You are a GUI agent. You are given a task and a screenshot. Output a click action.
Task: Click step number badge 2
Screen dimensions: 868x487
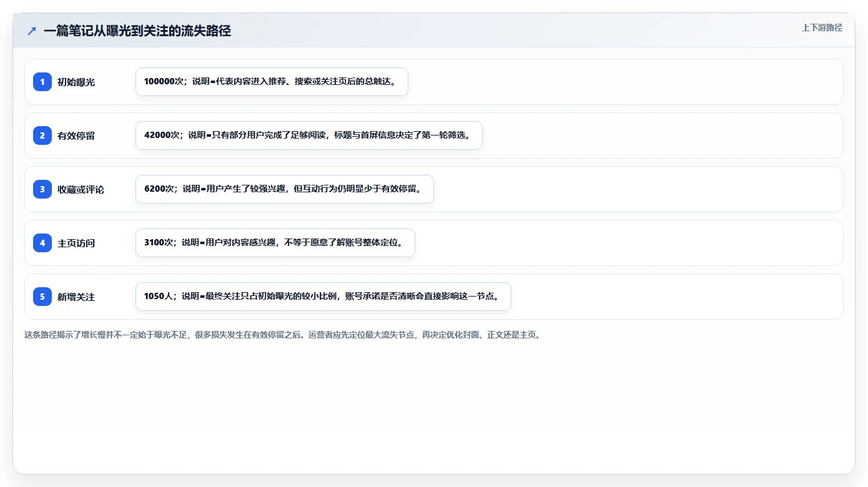coord(42,135)
